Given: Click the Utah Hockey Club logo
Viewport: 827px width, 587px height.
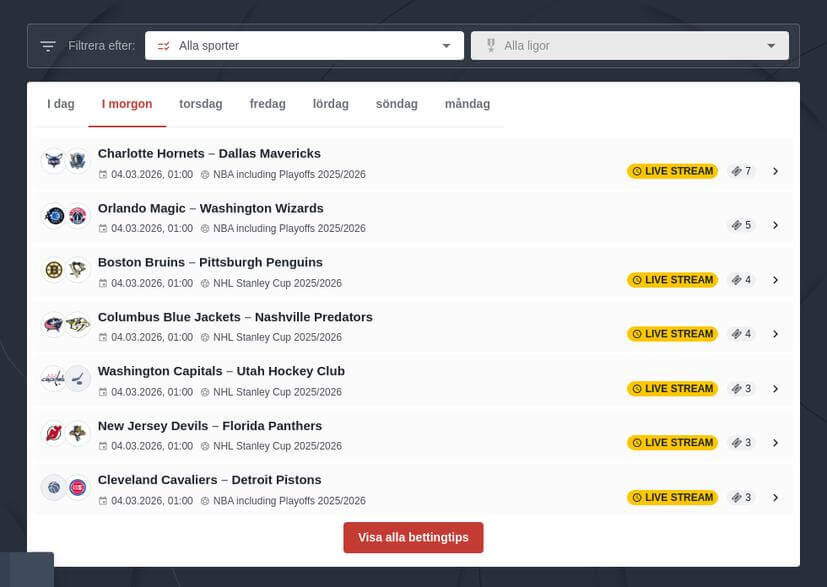Looking at the screenshot, I should click(x=78, y=378).
